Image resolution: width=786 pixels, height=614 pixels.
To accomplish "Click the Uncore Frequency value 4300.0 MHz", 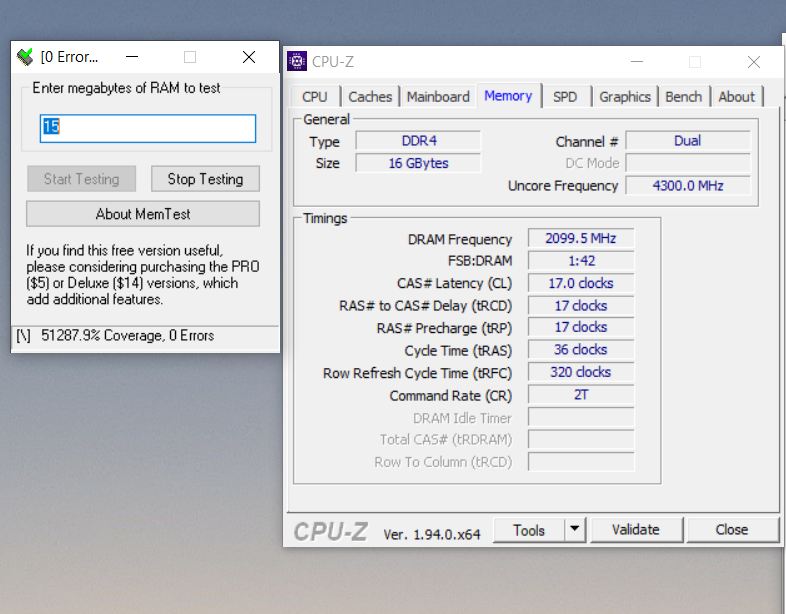I will coord(688,186).
